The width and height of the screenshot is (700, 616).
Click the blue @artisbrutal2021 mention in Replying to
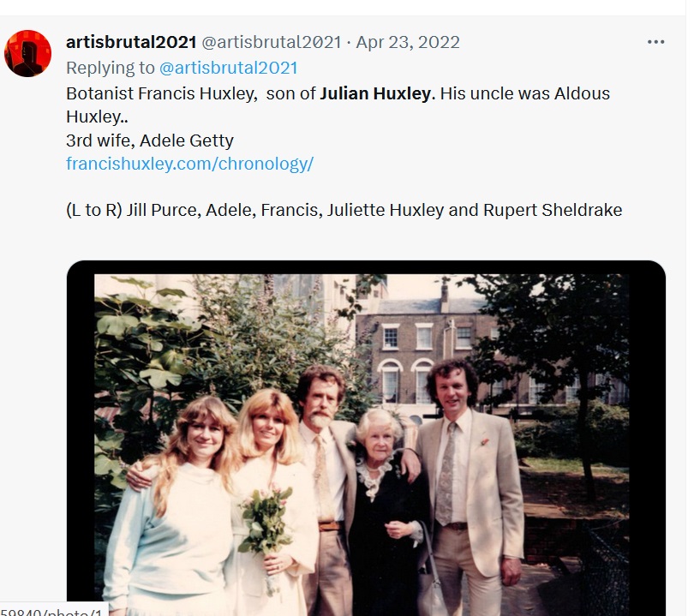click(228, 68)
